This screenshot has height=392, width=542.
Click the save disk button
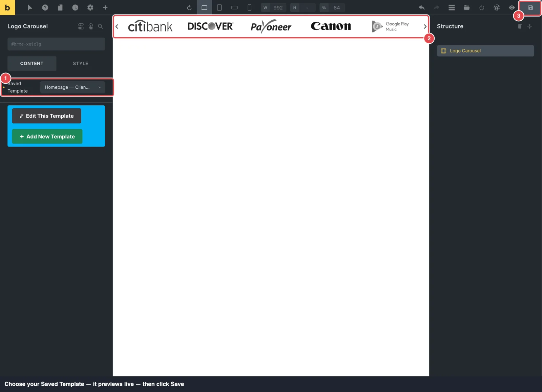click(x=530, y=7)
